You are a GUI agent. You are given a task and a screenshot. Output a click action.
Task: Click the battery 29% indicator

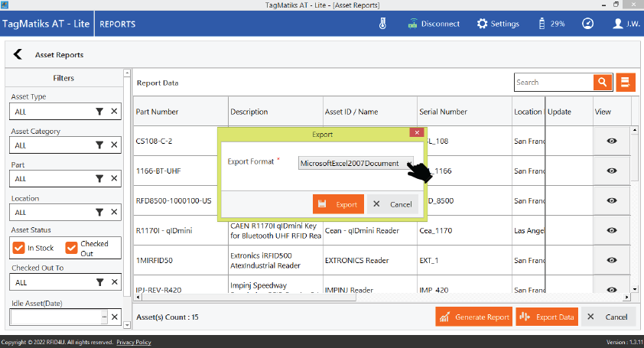pos(551,24)
